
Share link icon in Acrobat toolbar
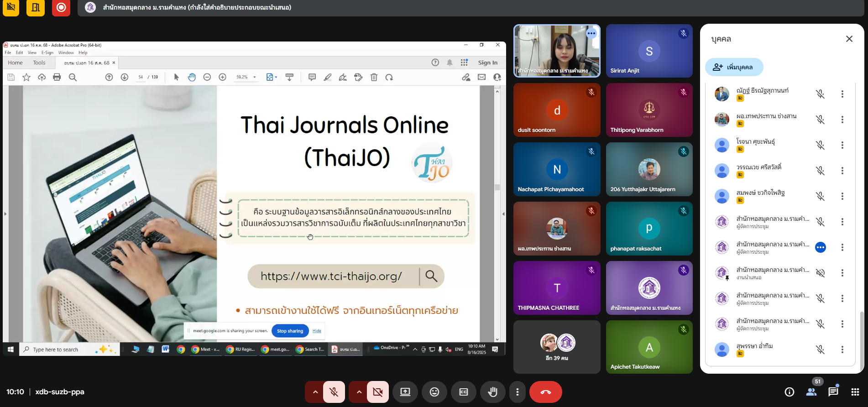[x=466, y=77]
